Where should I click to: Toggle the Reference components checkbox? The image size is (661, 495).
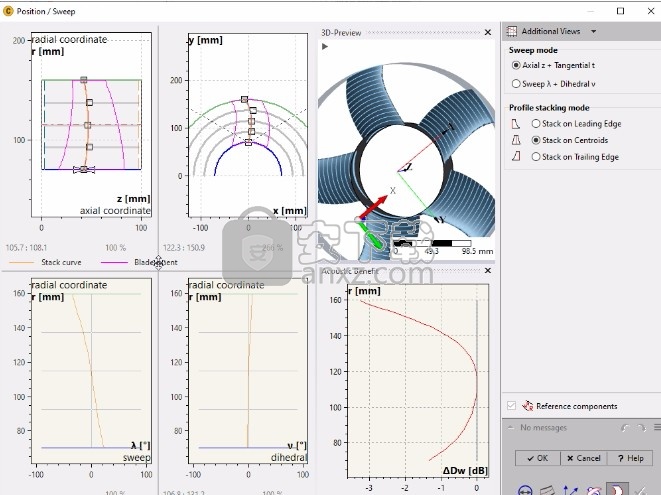click(511, 406)
